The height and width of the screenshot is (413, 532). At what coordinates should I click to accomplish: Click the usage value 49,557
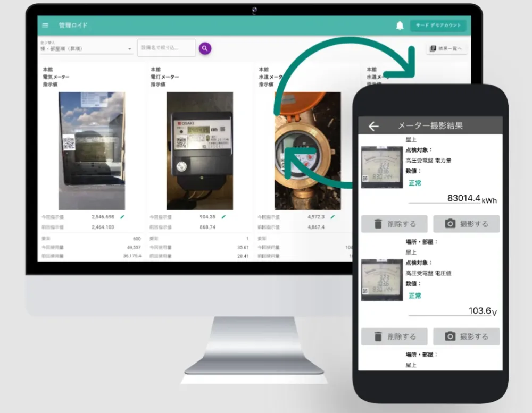[x=134, y=247]
